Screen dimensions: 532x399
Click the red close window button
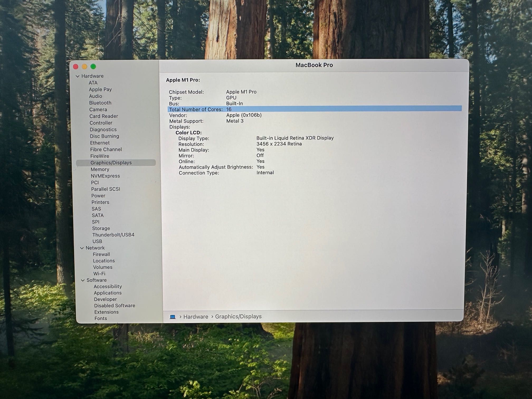pyautogui.click(x=76, y=66)
